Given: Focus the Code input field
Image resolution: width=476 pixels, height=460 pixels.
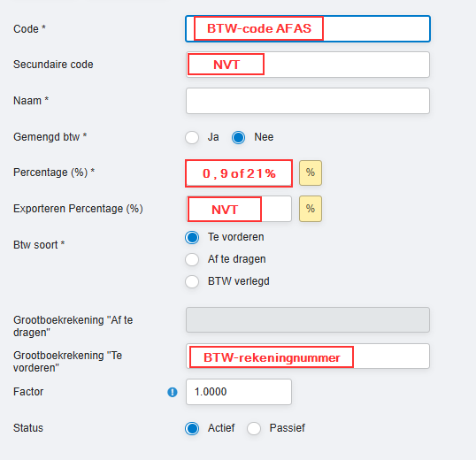Looking at the screenshot, I should click(308, 28).
